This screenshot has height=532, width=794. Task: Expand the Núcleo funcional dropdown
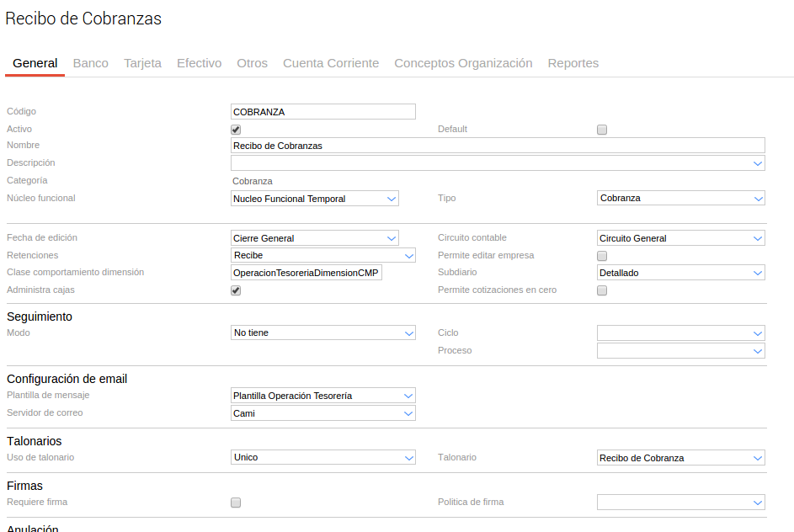[x=314, y=199]
